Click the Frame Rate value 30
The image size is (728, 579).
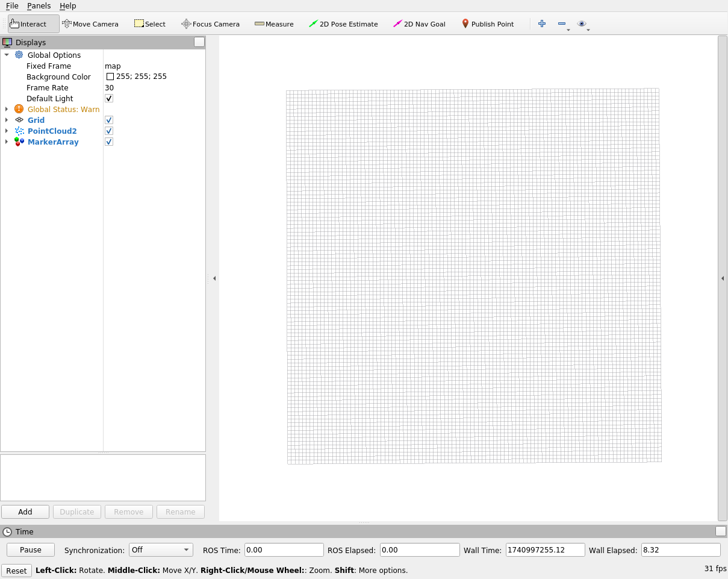click(109, 87)
